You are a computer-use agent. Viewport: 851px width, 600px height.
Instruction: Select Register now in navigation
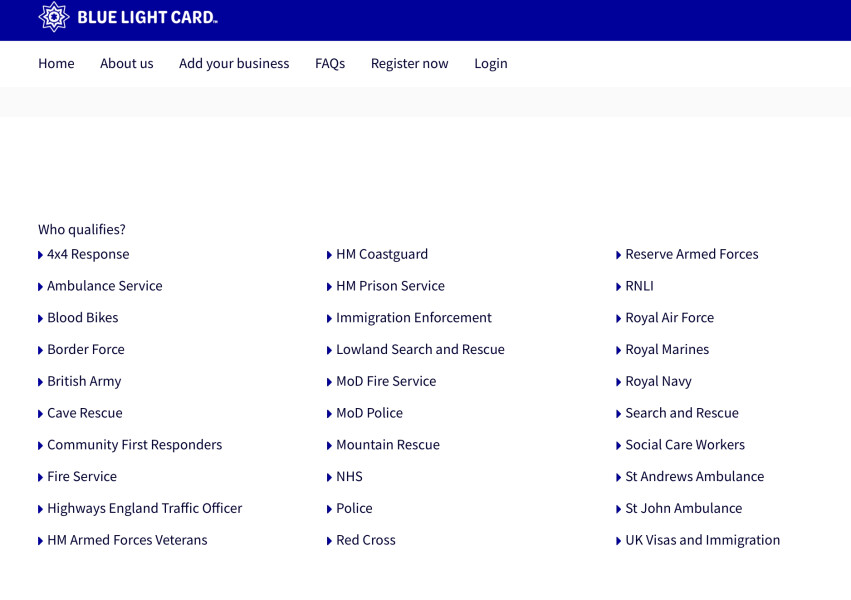coord(409,63)
